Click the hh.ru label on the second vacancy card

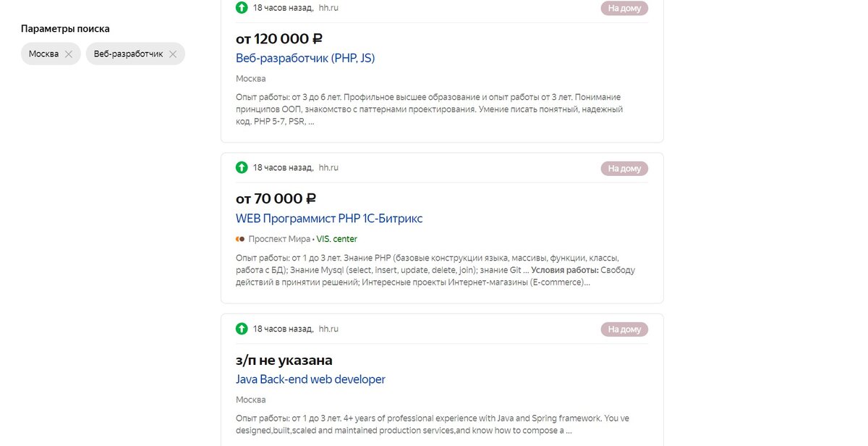[x=327, y=167]
